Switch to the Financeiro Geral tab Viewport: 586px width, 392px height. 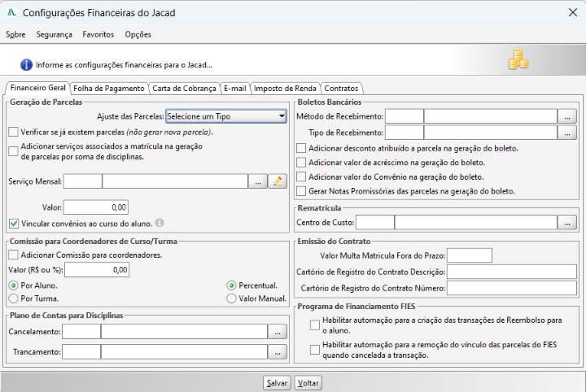point(37,88)
